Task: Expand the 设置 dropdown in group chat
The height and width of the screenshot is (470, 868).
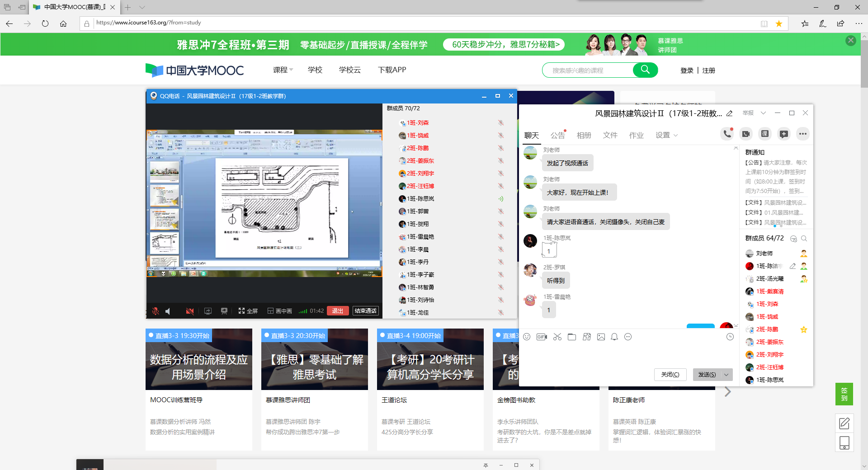Action: (x=667, y=135)
